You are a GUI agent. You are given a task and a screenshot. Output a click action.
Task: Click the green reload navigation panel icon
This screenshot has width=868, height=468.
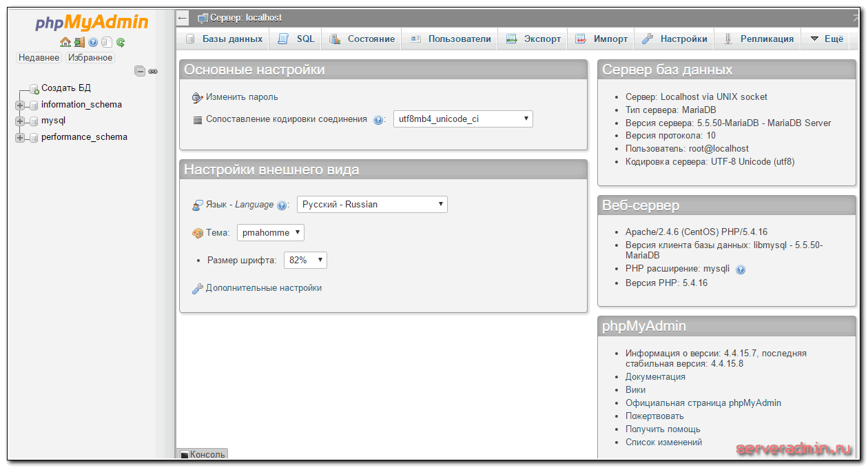click(121, 42)
